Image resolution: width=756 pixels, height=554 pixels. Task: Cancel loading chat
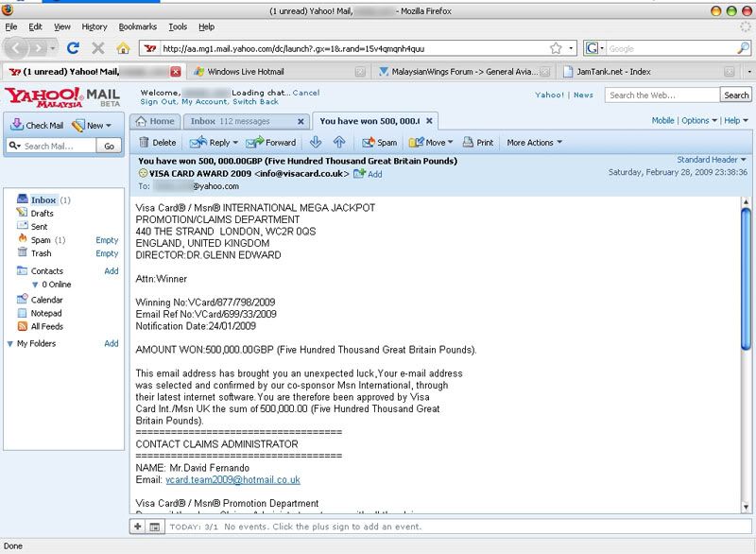(x=306, y=93)
